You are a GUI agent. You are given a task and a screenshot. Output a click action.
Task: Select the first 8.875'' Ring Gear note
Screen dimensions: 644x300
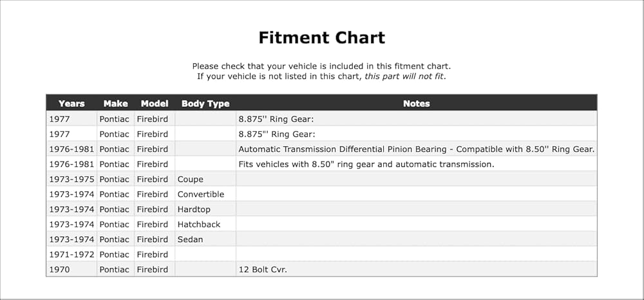pyautogui.click(x=276, y=119)
